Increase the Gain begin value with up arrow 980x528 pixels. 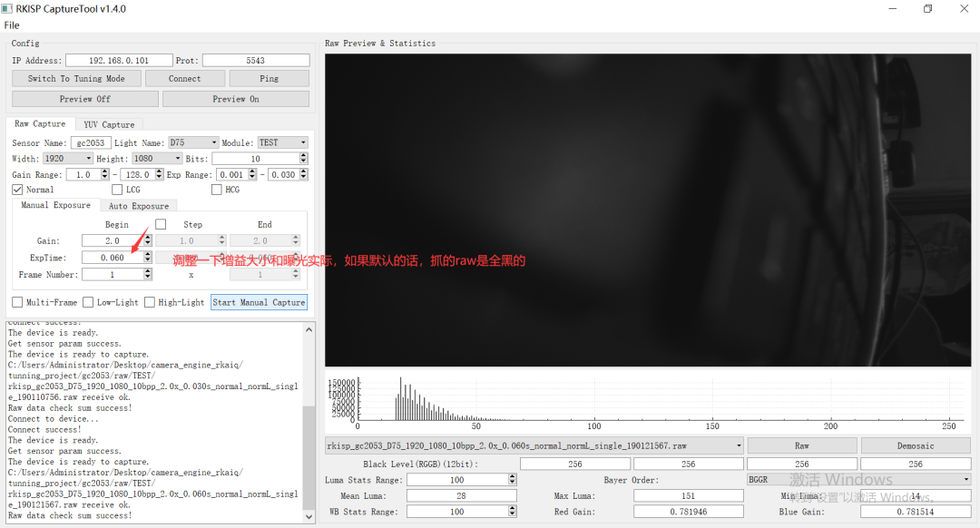pos(147,238)
